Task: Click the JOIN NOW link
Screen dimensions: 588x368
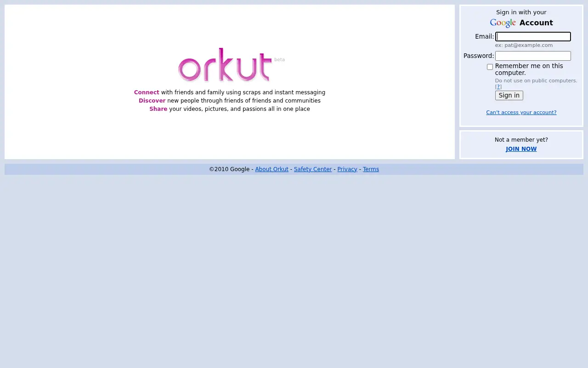Action: coord(521,149)
